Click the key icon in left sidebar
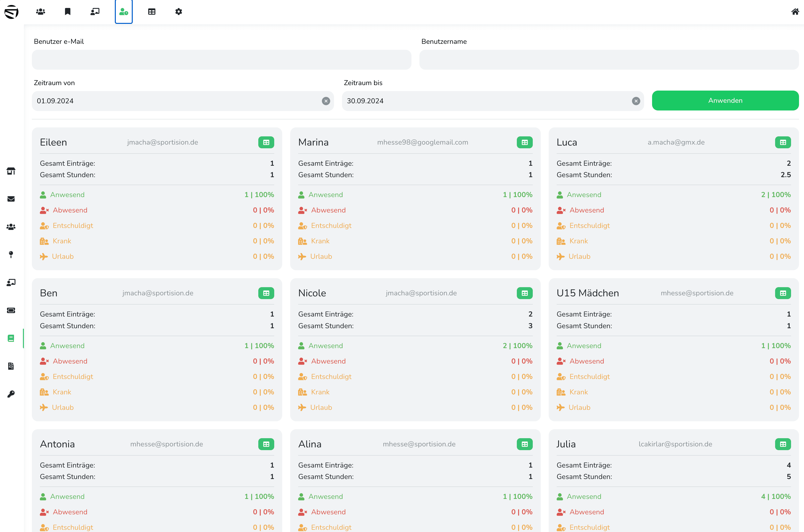The image size is (804, 532). [11, 394]
